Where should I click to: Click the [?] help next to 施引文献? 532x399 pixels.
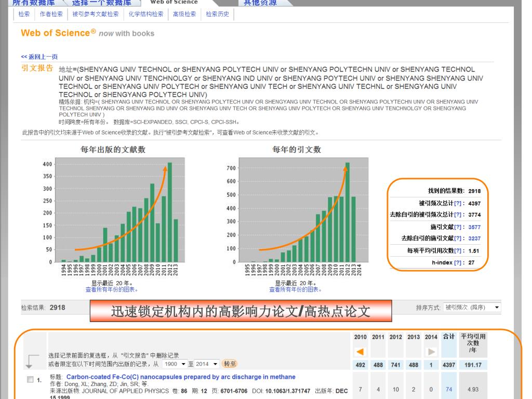(458, 228)
